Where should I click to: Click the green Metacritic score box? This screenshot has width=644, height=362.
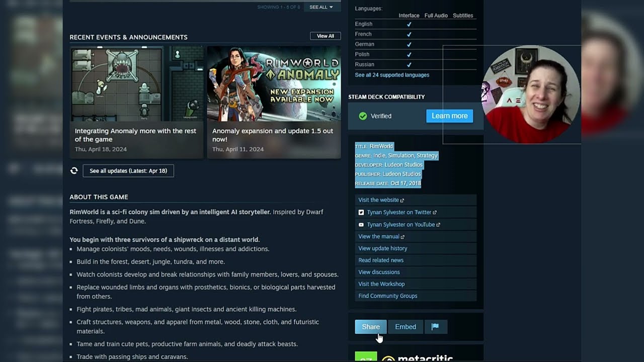[366, 356]
